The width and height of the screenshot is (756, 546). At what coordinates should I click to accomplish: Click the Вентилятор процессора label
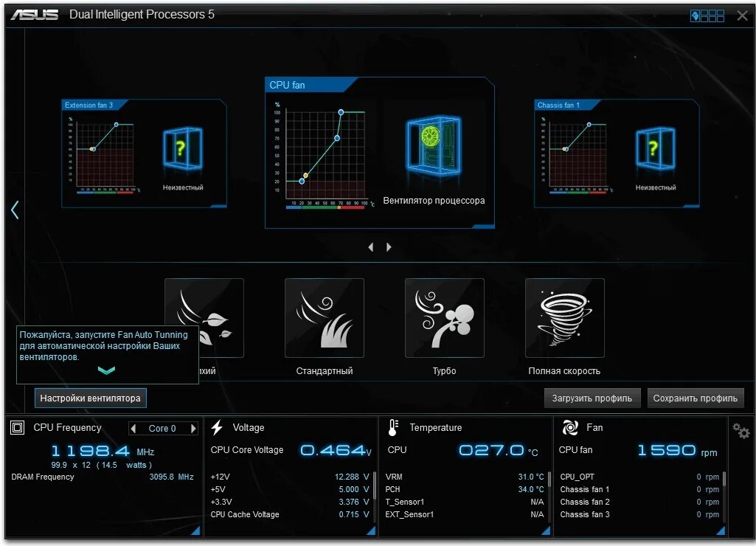point(434,201)
